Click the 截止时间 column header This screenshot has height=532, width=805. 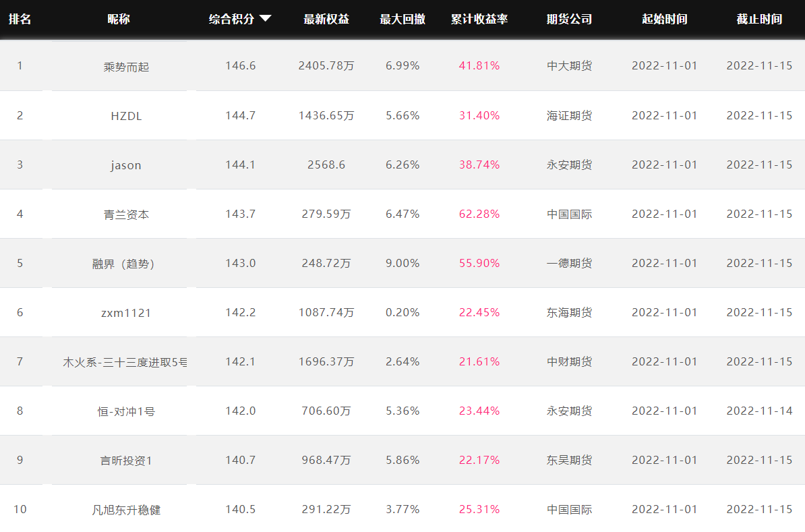(759, 19)
